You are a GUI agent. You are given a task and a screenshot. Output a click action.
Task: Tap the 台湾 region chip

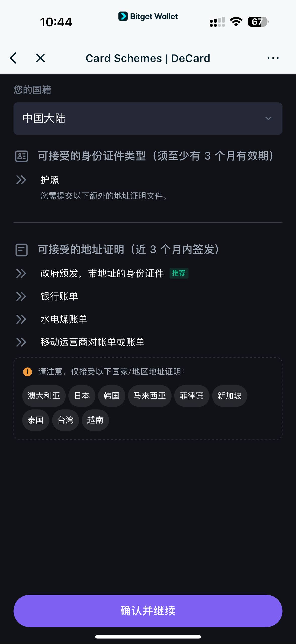[65, 420]
